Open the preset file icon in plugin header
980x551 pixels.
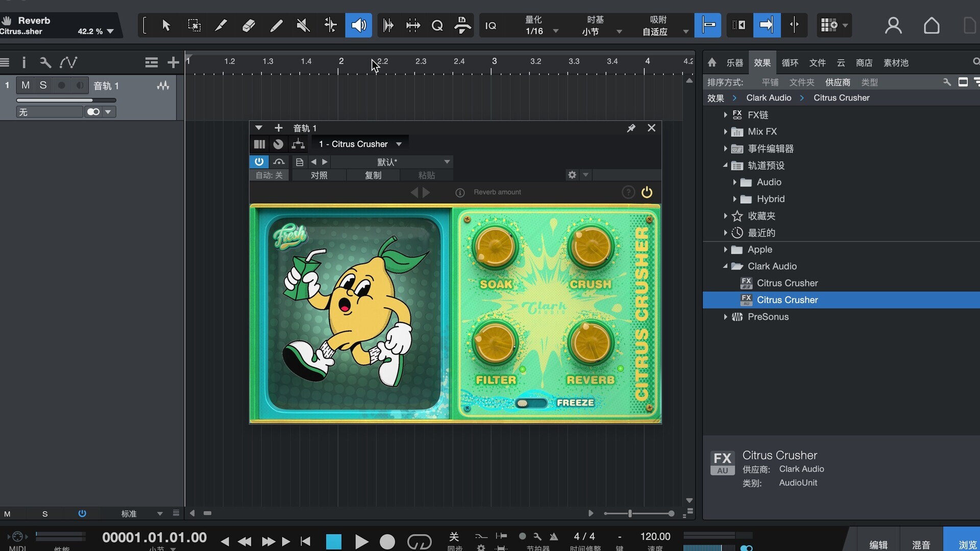tap(300, 162)
